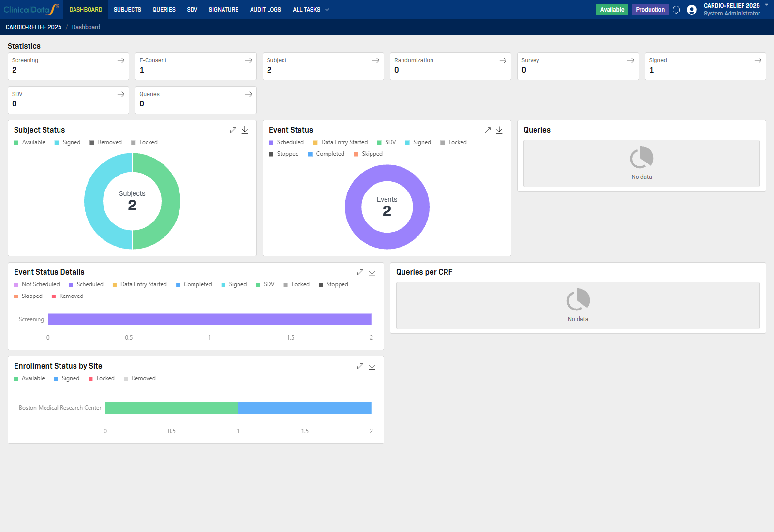Expand Enrollment Status by Site chart
The image size is (774, 532).
(360, 366)
